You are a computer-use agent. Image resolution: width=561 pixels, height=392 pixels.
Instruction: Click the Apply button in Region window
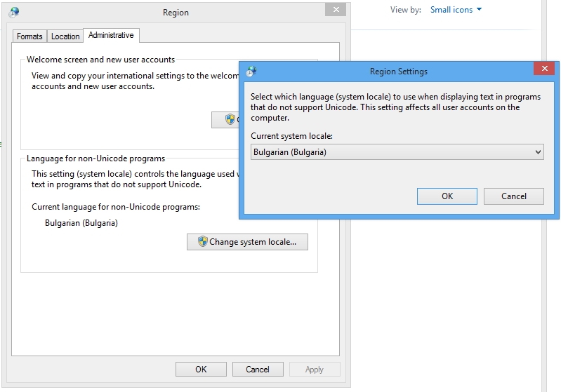pos(314,370)
